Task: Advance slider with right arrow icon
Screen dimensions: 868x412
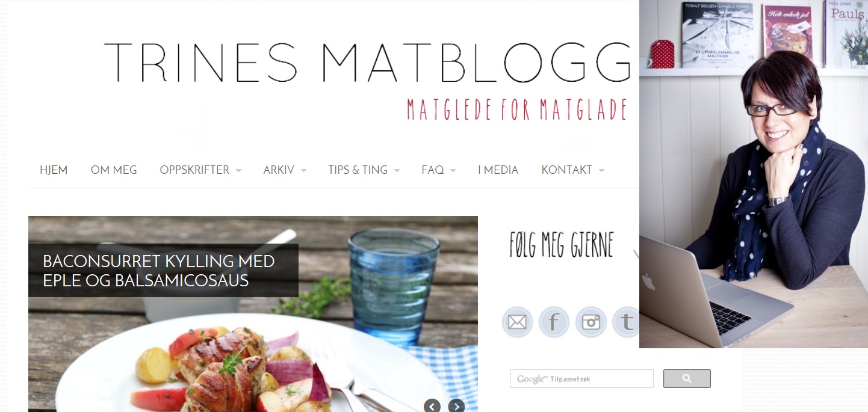Action: 456,406
